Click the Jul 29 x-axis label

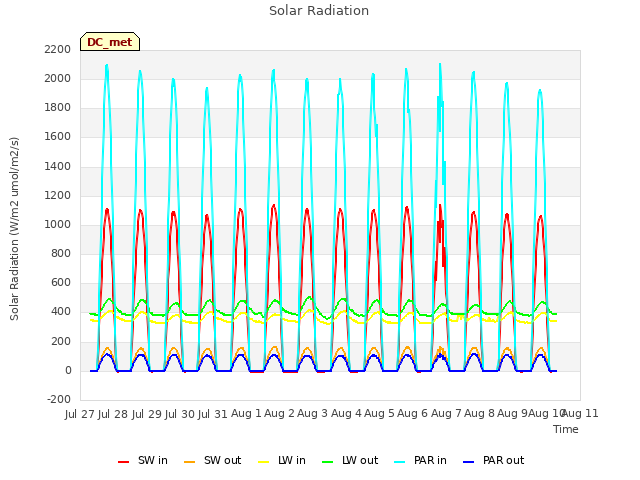click(x=147, y=414)
